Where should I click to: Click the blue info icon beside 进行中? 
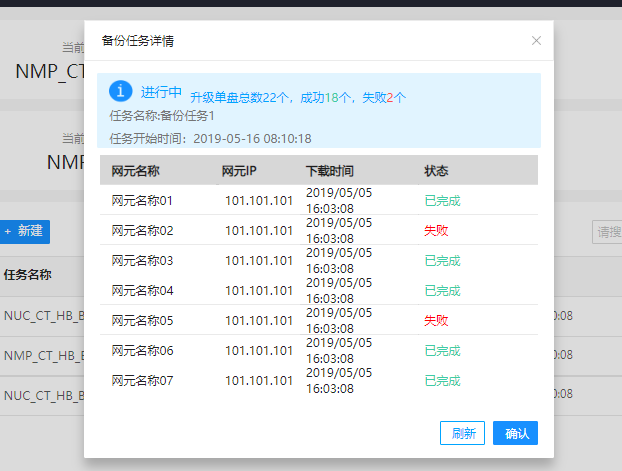(x=120, y=92)
